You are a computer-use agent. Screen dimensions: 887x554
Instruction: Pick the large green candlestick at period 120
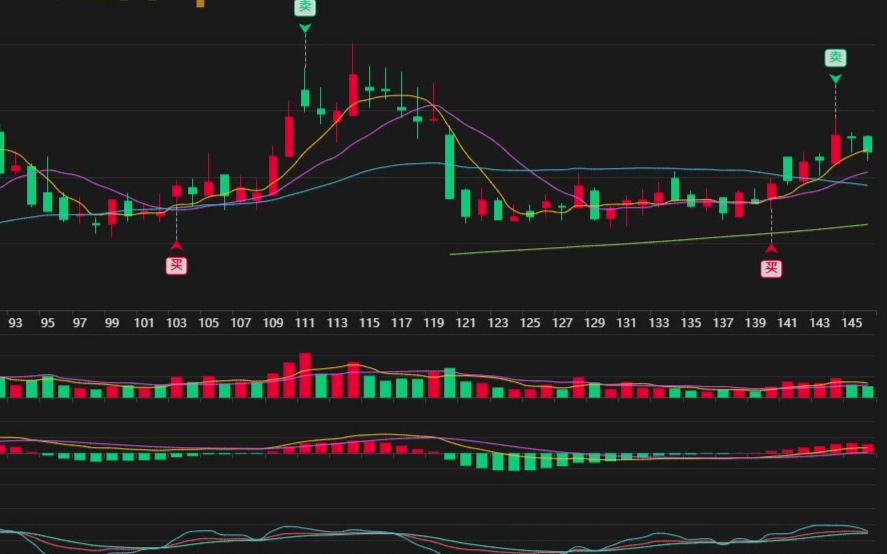[x=450, y=166]
